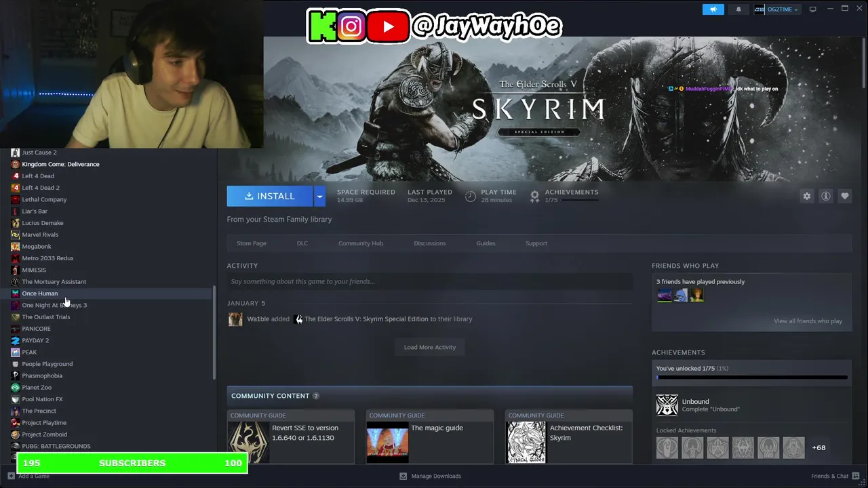The height and width of the screenshot is (488, 868).
Task: Click the Skyrim icon in the activity entry
Action: [299, 319]
